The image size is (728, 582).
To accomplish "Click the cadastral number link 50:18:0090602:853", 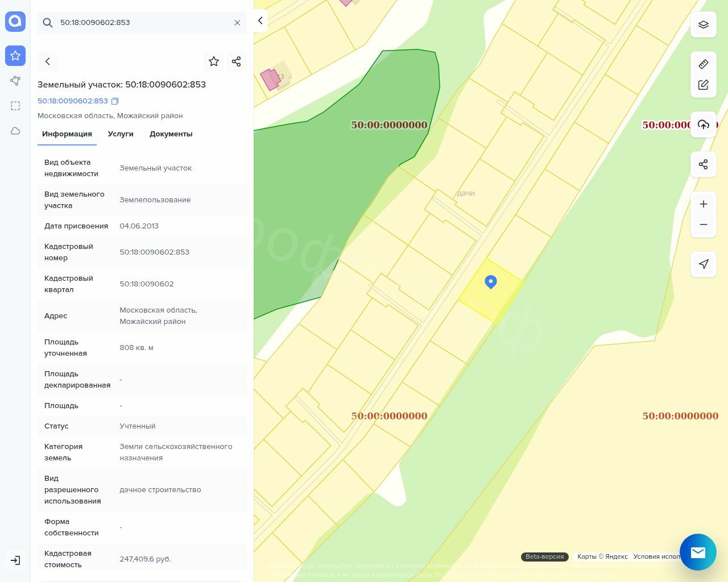I will pos(73,101).
